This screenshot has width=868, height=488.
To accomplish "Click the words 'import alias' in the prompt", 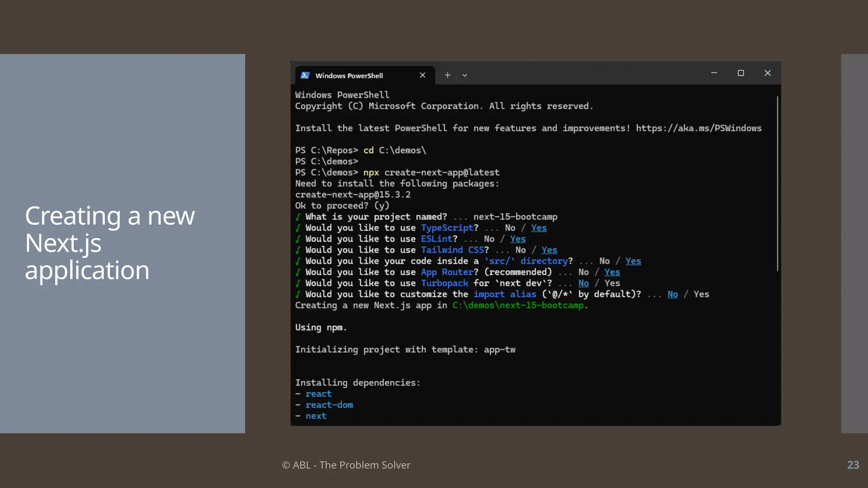I will (x=505, y=294).
